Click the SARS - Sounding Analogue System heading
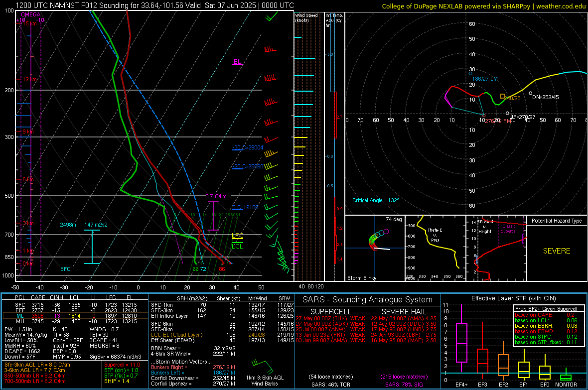 pos(368,300)
